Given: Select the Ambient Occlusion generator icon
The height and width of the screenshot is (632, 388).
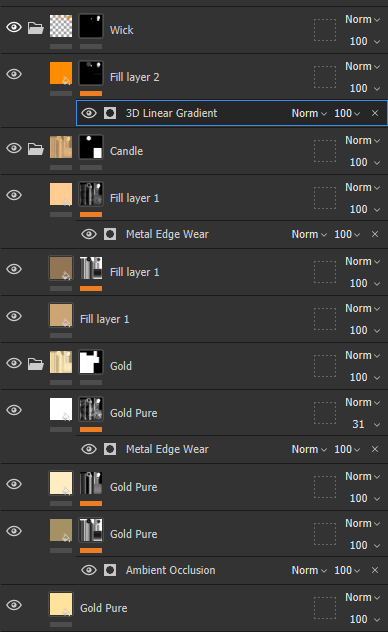Looking at the screenshot, I should click(x=110, y=570).
